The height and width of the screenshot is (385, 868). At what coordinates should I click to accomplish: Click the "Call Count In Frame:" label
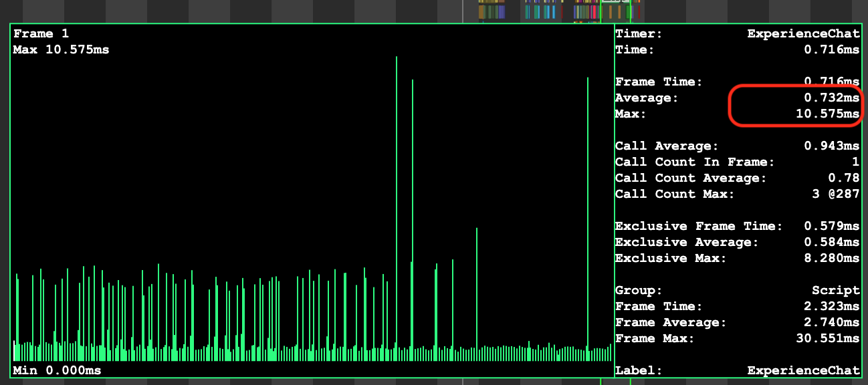pos(695,162)
